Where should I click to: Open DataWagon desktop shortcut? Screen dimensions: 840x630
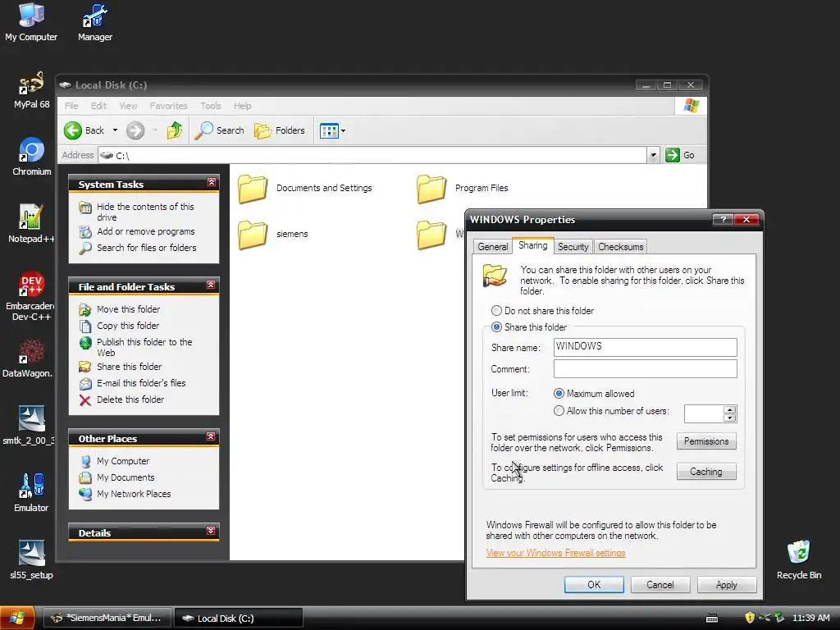[x=28, y=358]
